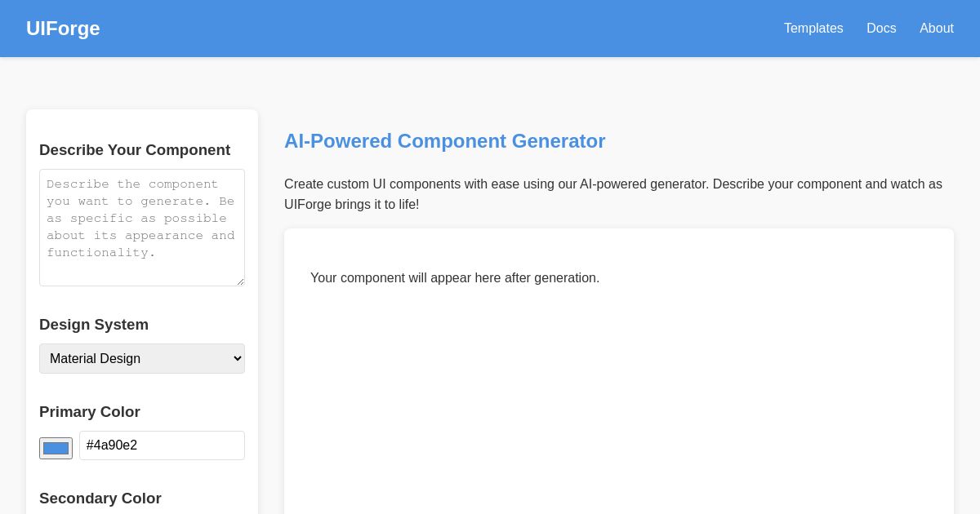
Task: Open the Docs page
Action: [881, 29]
